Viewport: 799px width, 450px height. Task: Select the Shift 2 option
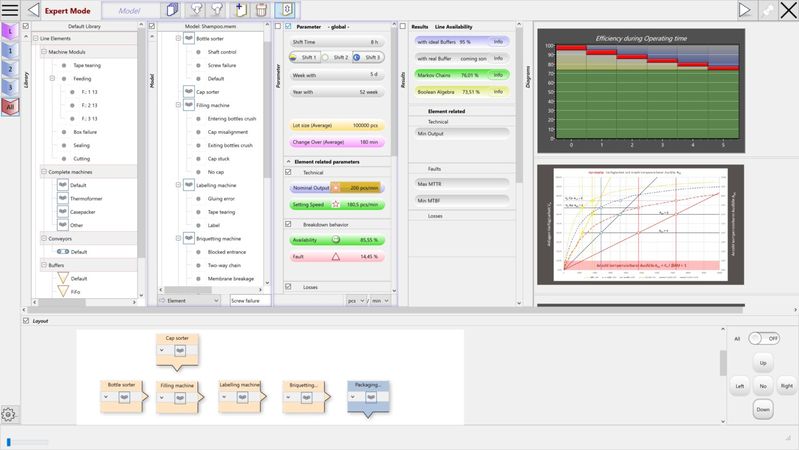point(340,58)
